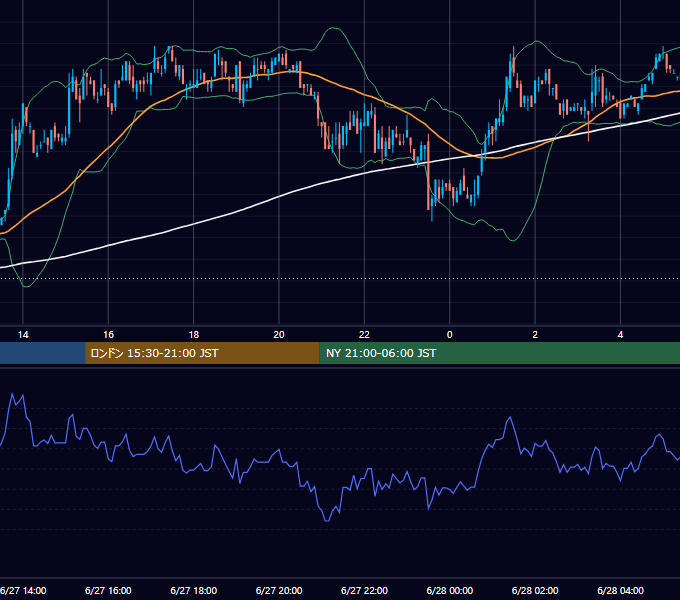Click the hour label 22 on chart axis

364,334
